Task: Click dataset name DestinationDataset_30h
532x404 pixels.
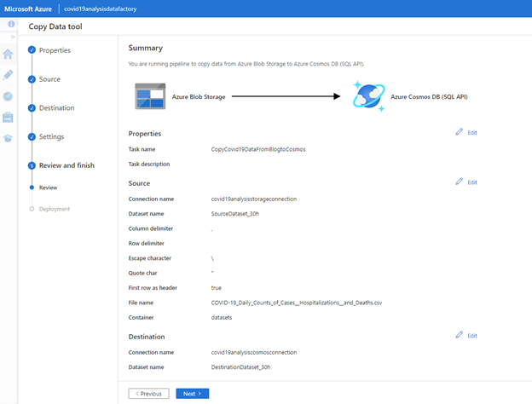Action: point(240,367)
